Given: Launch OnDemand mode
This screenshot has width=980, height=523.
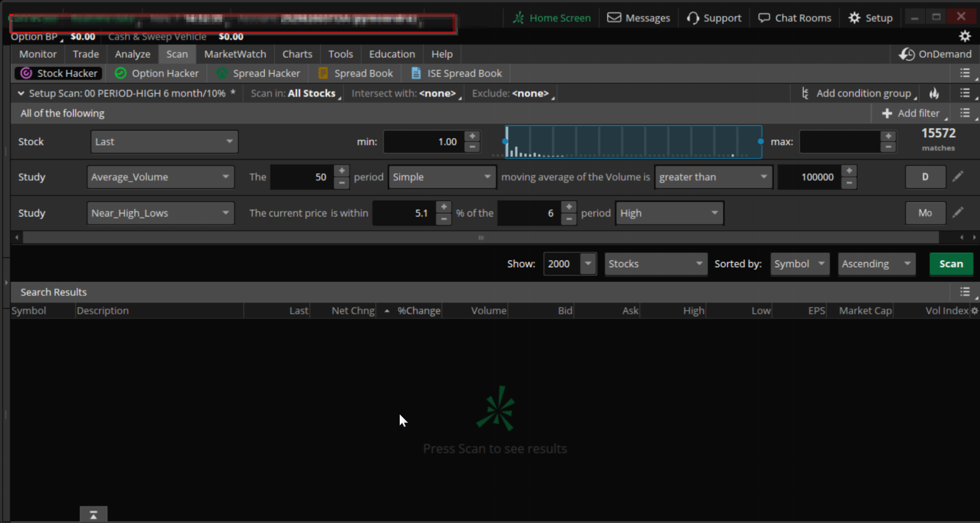Looking at the screenshot, I should [x=935, y=54].
